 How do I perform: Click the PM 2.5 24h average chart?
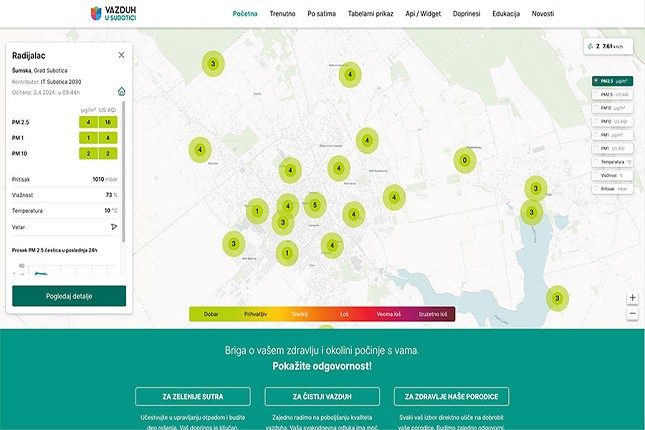click(x=66, y=268)
